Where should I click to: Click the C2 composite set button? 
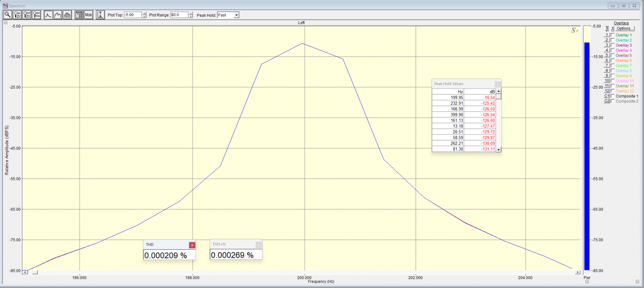click(607, 101)
